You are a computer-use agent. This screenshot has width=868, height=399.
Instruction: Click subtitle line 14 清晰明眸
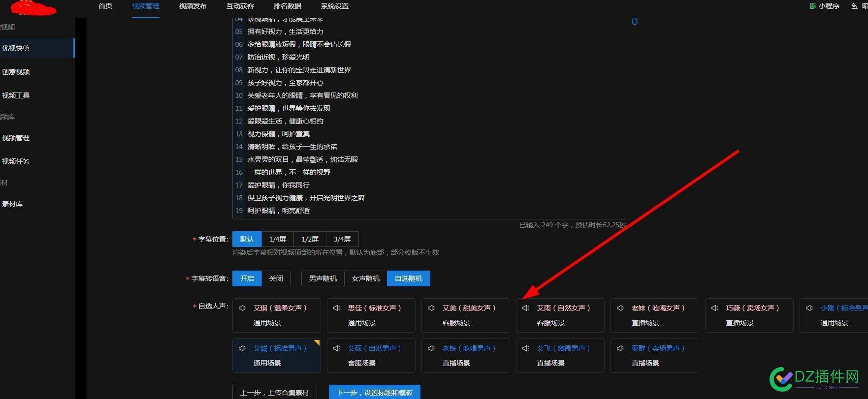292,147
